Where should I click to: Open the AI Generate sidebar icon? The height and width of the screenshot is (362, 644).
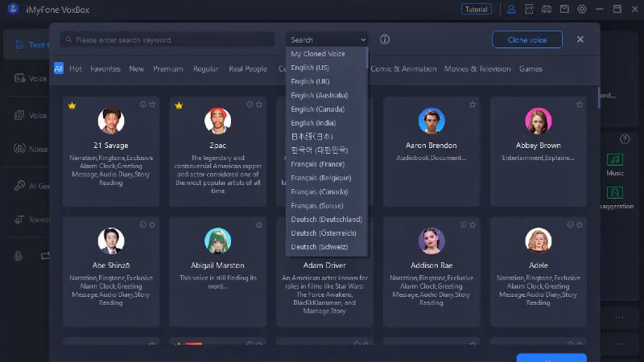[19, 186]
